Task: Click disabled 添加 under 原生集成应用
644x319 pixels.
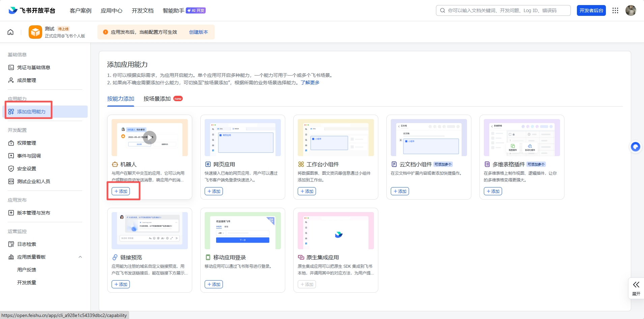Action: click(x=307, y=284)
